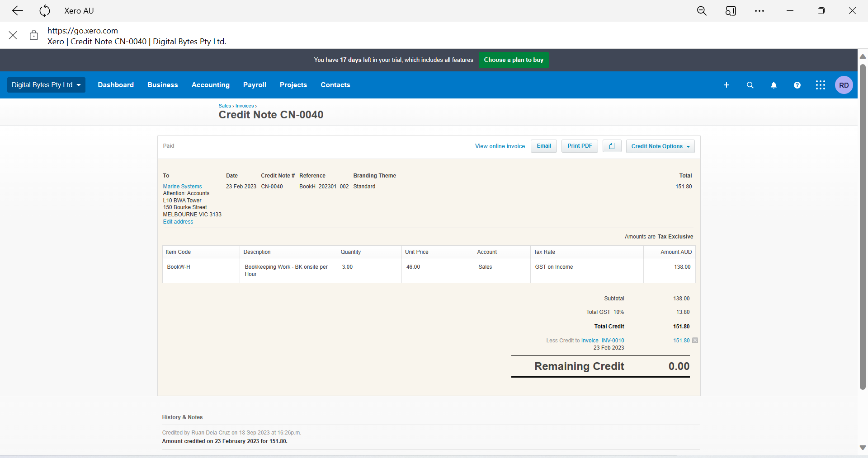Go to Sales breadcrumb
Screen dimensions: 868x458
click(x=225, y=106)
